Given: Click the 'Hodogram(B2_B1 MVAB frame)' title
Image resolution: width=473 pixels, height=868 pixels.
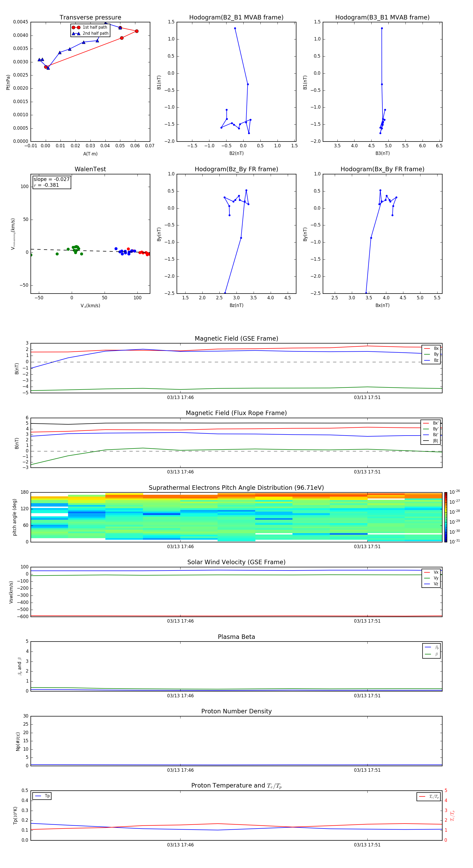Looking at the screenshot, I should [x=236, y=18].
